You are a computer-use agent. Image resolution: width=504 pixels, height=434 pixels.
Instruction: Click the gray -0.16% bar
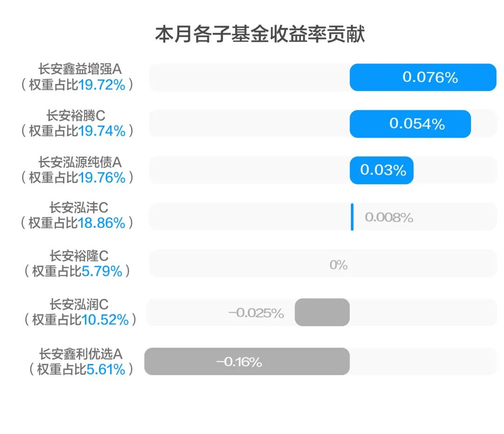point(246,362)
